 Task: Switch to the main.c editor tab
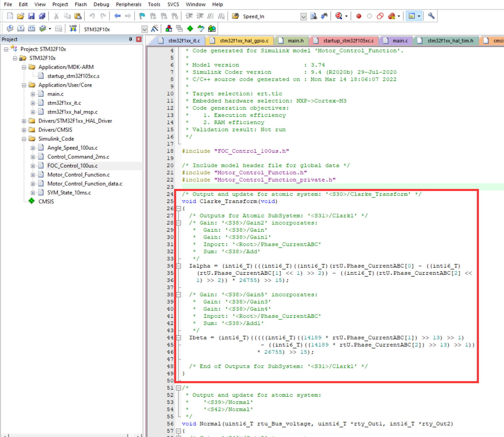(396, 41)
